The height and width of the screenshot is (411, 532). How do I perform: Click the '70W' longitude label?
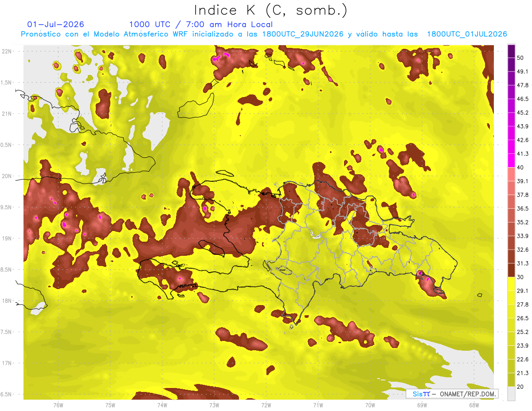(370, 405)
